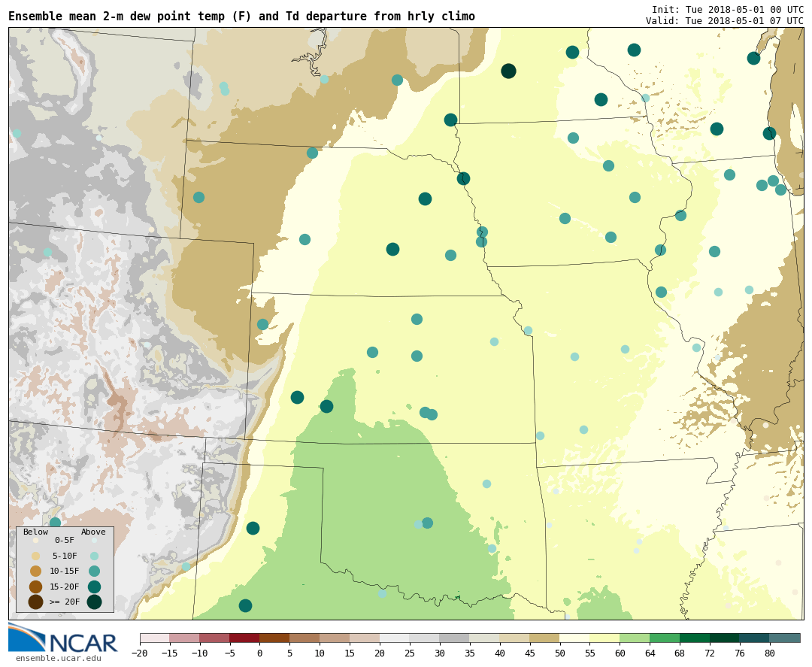Click the green colorbar swatch between 64 and 68

tap(665, 638)
